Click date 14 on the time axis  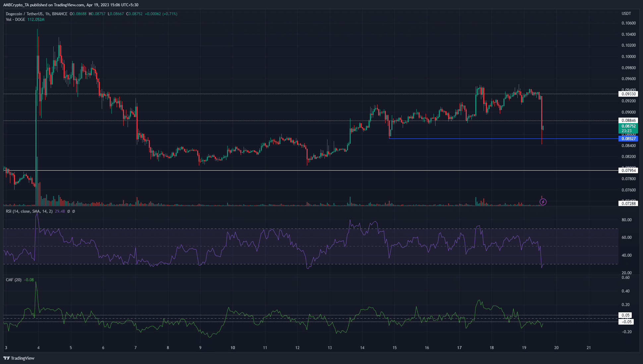(362, 348)
